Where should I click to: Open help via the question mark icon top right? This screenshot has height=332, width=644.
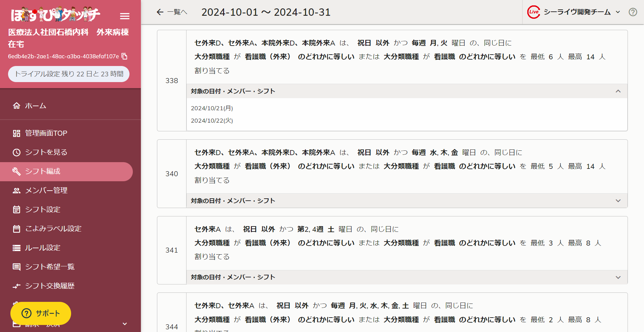coord(633,12)
